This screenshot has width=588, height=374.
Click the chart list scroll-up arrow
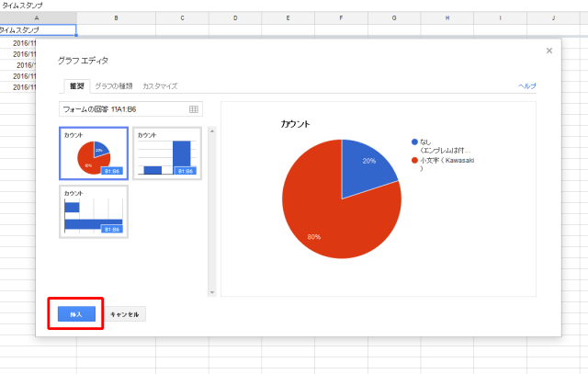(x=212, y=131)
